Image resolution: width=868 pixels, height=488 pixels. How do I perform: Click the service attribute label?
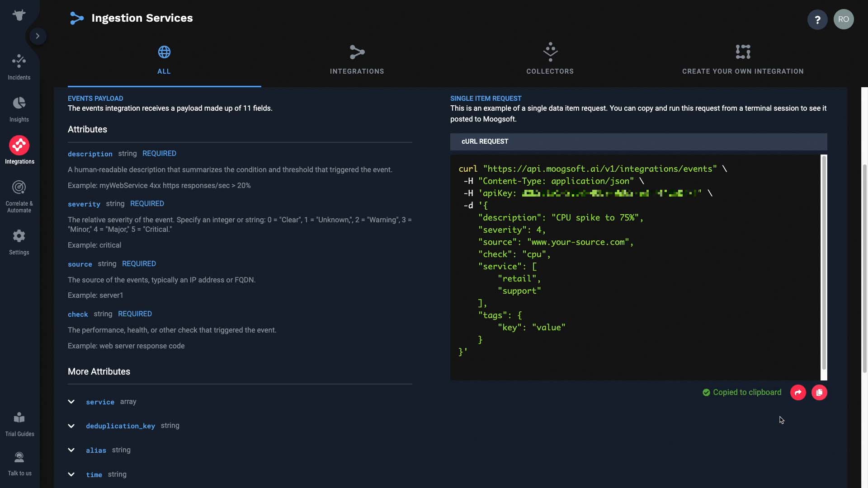pos(100,402)
